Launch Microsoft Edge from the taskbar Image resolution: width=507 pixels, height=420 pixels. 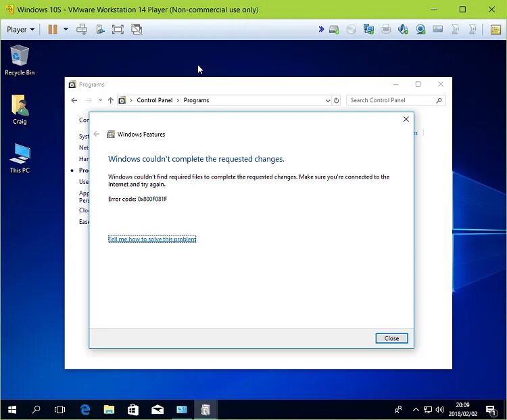coord(85,410)
